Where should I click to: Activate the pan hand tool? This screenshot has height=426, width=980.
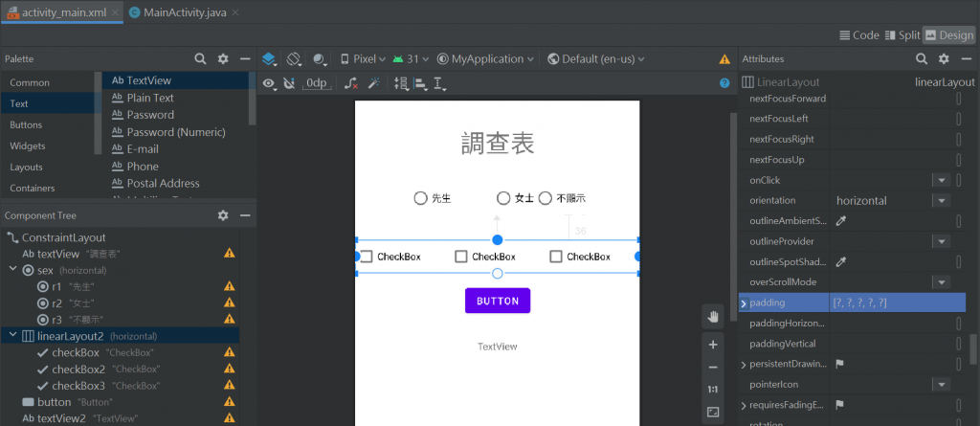pyautogui.click(x=713, y=317)
